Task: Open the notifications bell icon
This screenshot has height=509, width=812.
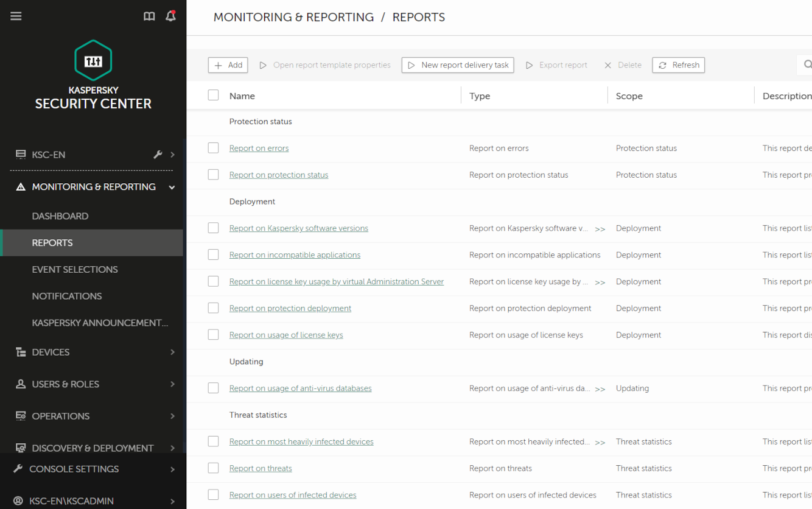Action: click(171, 16)
